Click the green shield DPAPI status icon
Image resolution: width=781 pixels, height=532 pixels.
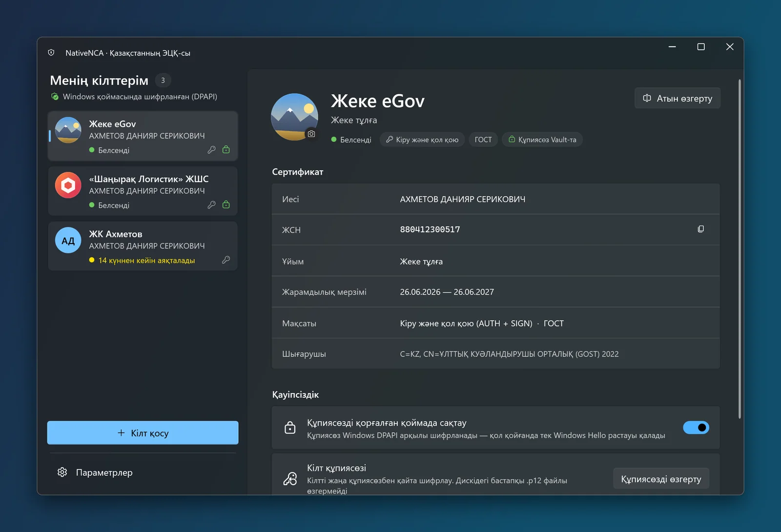click(x=55, y=97)
